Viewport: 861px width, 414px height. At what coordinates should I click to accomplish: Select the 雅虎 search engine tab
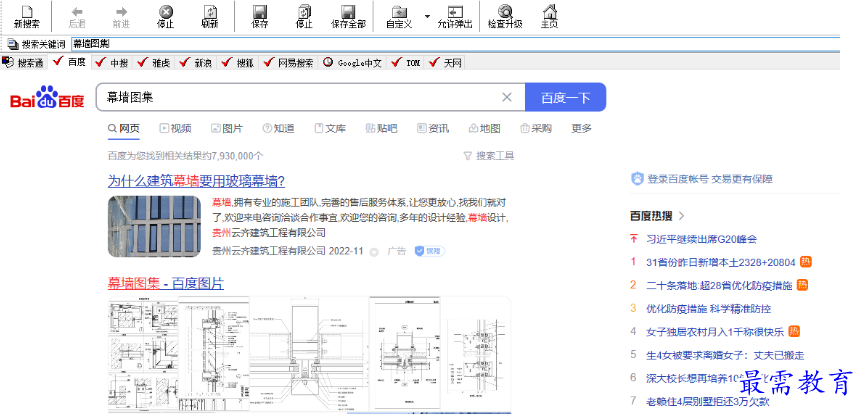[154, 63]
